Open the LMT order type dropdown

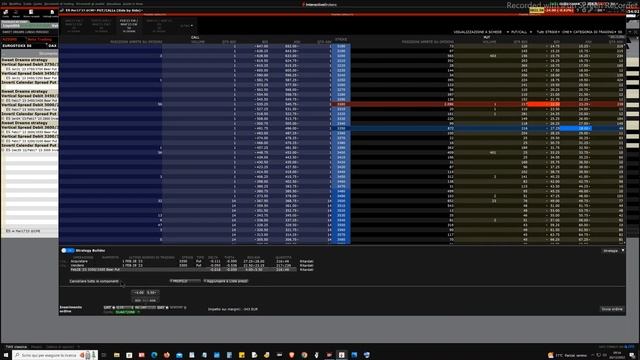click(109, 307)
